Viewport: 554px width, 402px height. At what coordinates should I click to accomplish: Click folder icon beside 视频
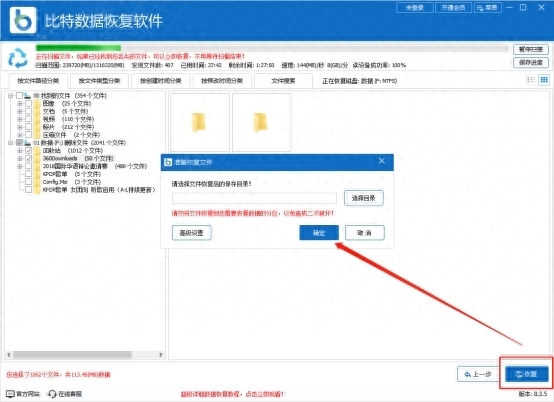37,119
